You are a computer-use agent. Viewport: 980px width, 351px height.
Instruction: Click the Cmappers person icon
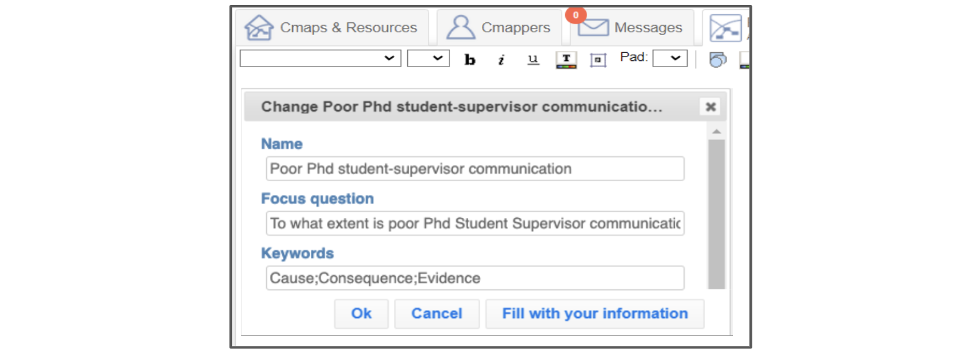tap(461, 27)
